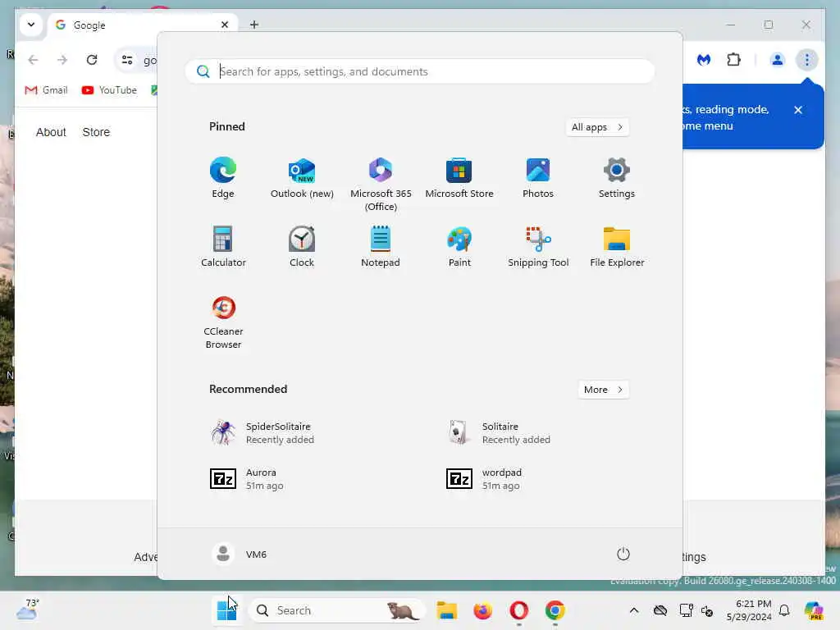Open a new Chrome tab
Image resolution: width=840 pixels, height=630 pixels.
[x=254, y=25]
